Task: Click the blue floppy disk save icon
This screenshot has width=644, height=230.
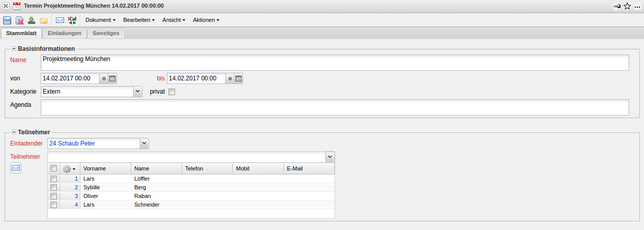Action: coord(7,20)
